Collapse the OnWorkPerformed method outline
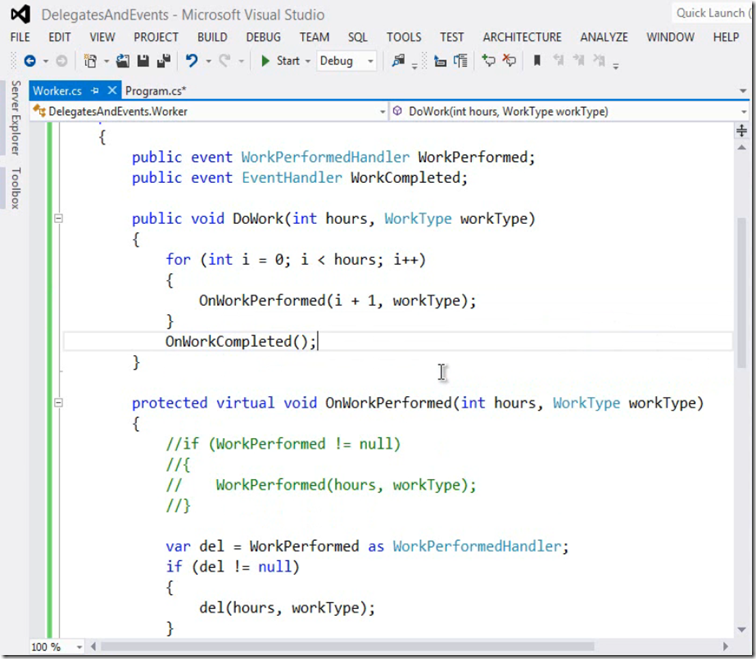 58,403
